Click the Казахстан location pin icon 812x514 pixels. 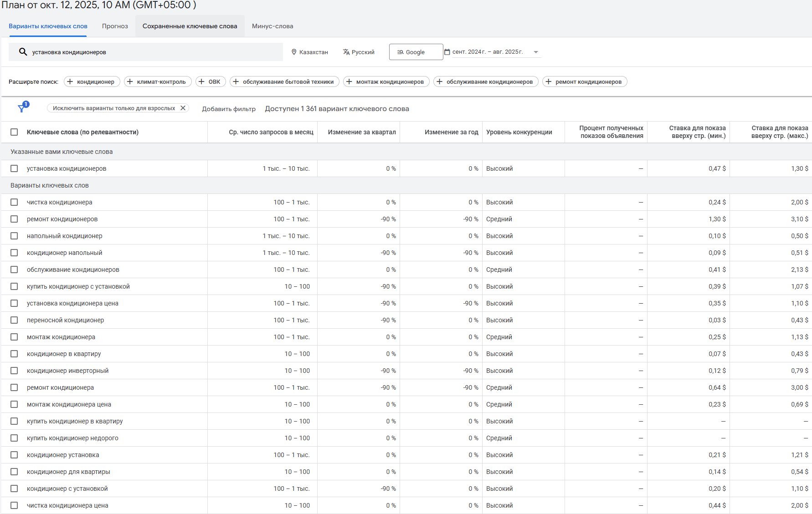click(294, 52)
